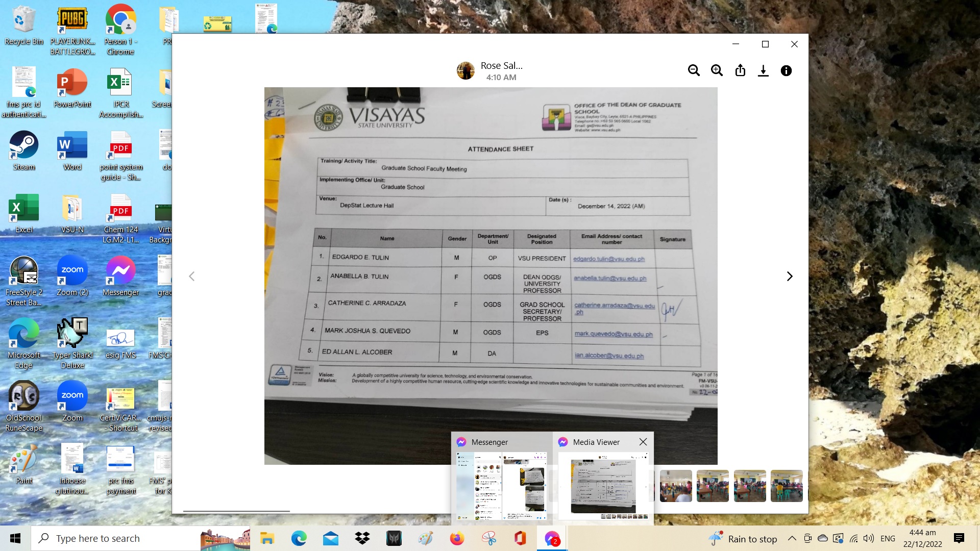This screenshot has height=551, width=980.
Task: Close the Media Viewer taskbar preview
Action: [x=643, y=442]
